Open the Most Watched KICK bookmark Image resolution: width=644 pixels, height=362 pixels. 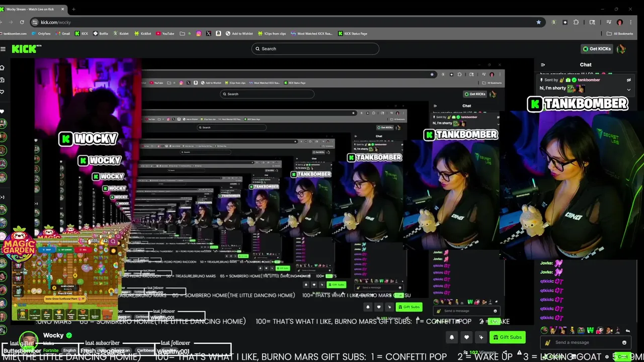pyautogui.click(x=311, y=34)
